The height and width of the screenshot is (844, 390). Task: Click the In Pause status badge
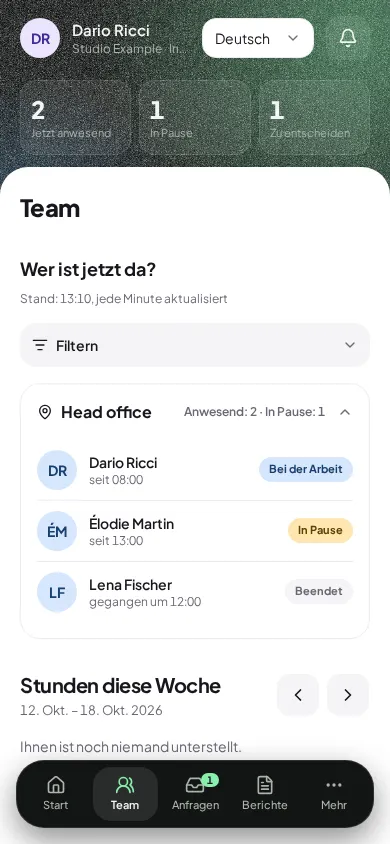320,530
